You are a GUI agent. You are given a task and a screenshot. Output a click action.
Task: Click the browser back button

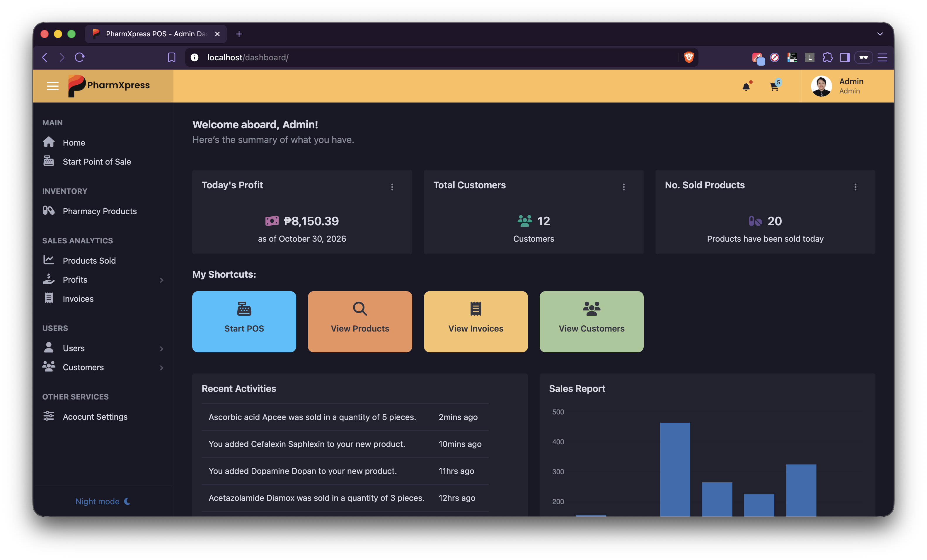(x=45, y=57)
